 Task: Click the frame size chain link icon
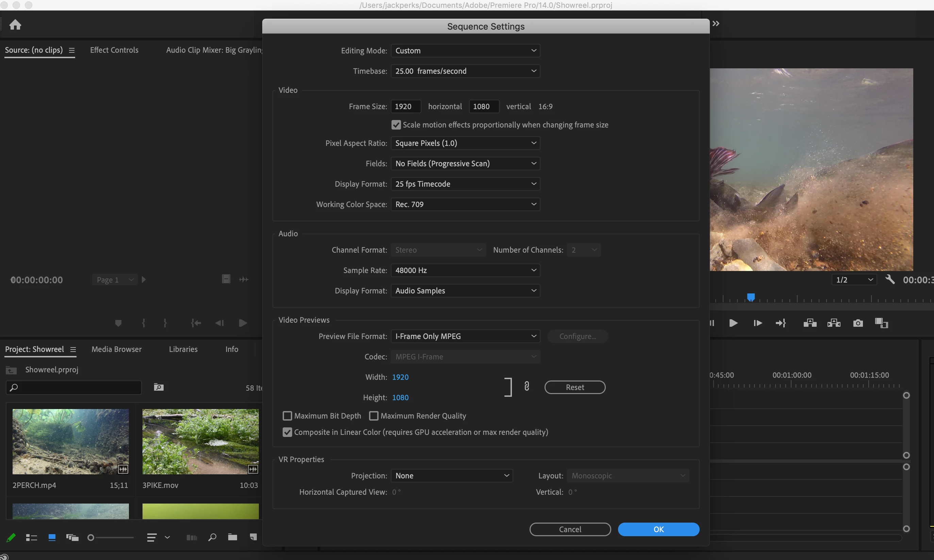pos(527,386)
